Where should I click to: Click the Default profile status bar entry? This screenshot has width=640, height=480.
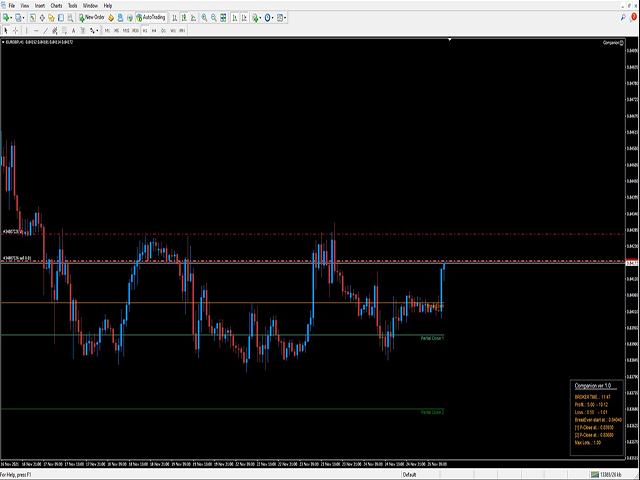coord(409,475)
